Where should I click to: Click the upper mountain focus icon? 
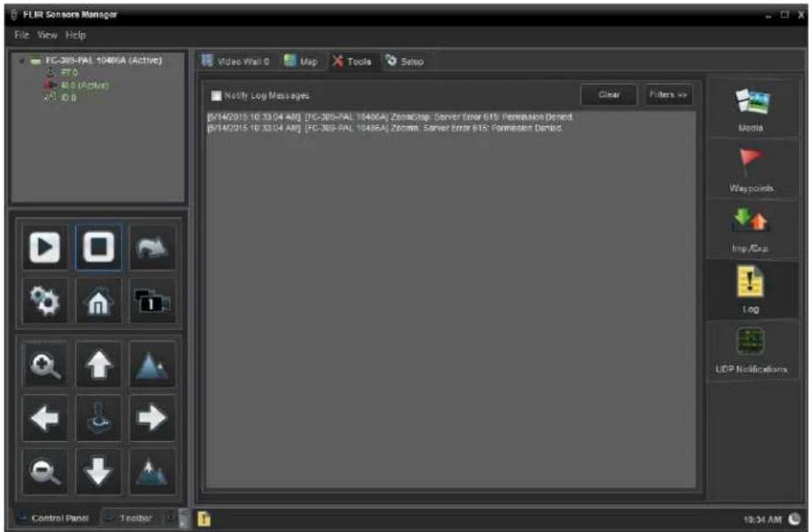point(152,365)
